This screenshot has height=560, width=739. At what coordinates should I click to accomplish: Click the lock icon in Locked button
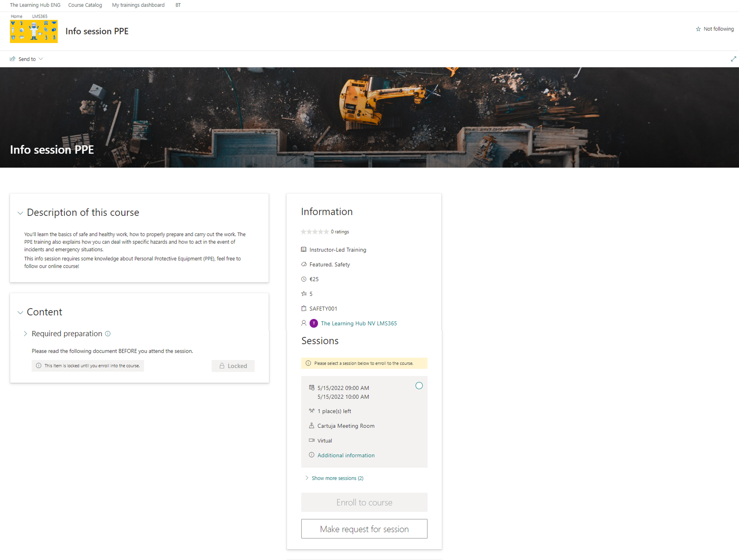click(x=222, y=366)
